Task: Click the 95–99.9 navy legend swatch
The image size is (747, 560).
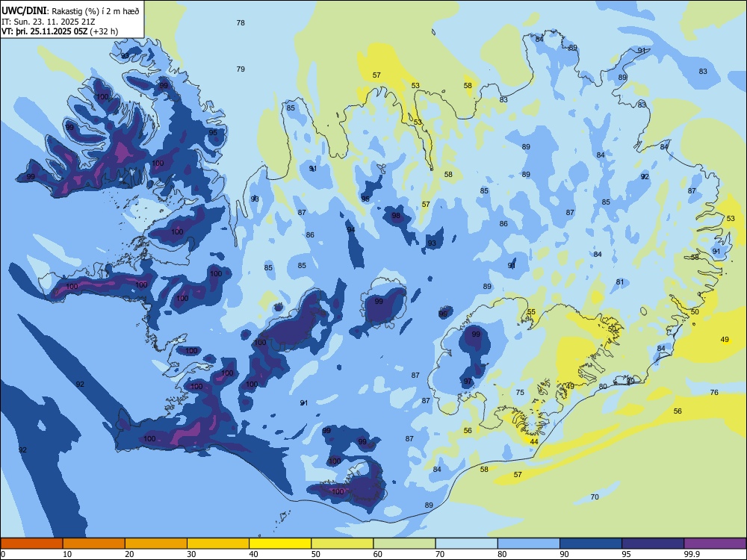Action: (653, 544)
